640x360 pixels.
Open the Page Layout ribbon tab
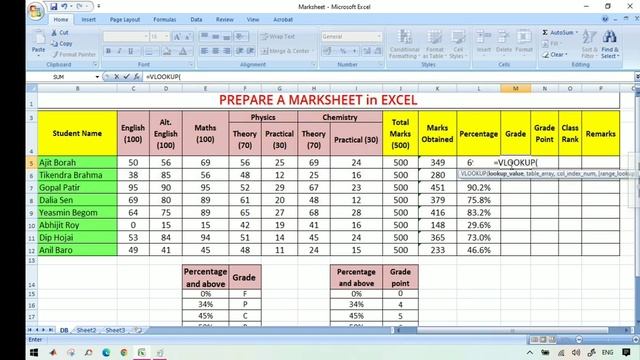coord(124,19)
